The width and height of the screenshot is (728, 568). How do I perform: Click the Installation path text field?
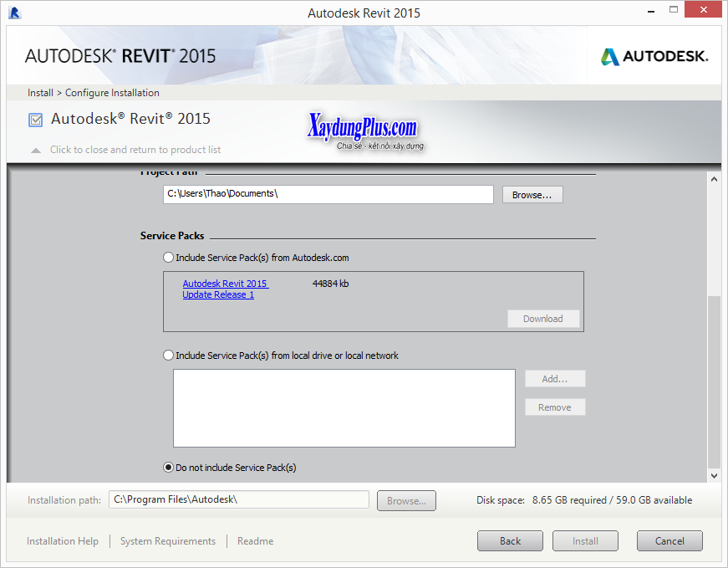tap(239, 499)
